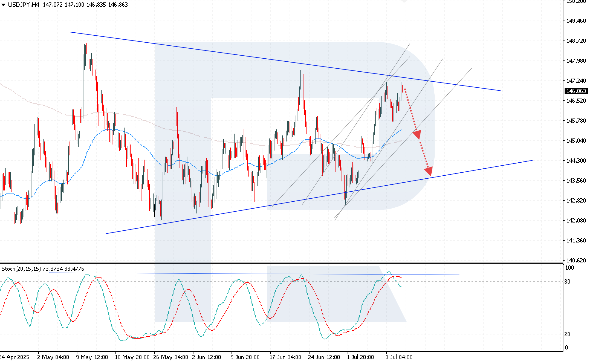Click the 9 Jul 04:00 time label
The image size is (590, 364).
[x=399, y=357]
